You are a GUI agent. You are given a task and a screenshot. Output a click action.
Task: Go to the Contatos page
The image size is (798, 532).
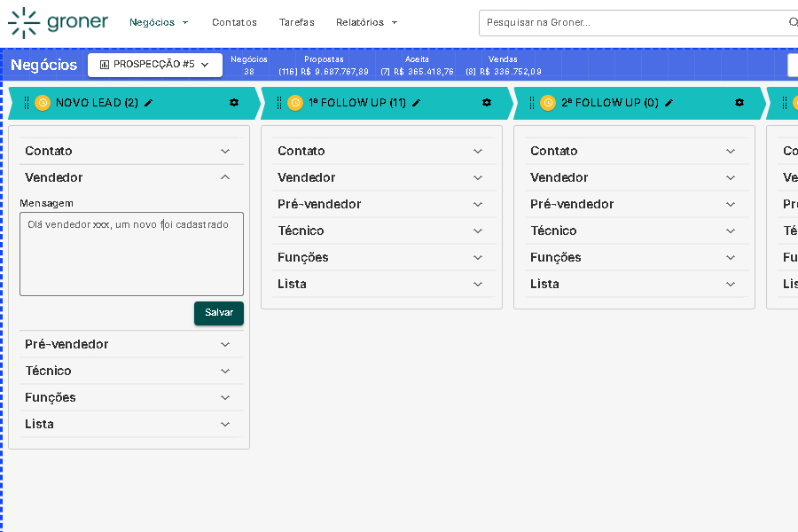234,22
